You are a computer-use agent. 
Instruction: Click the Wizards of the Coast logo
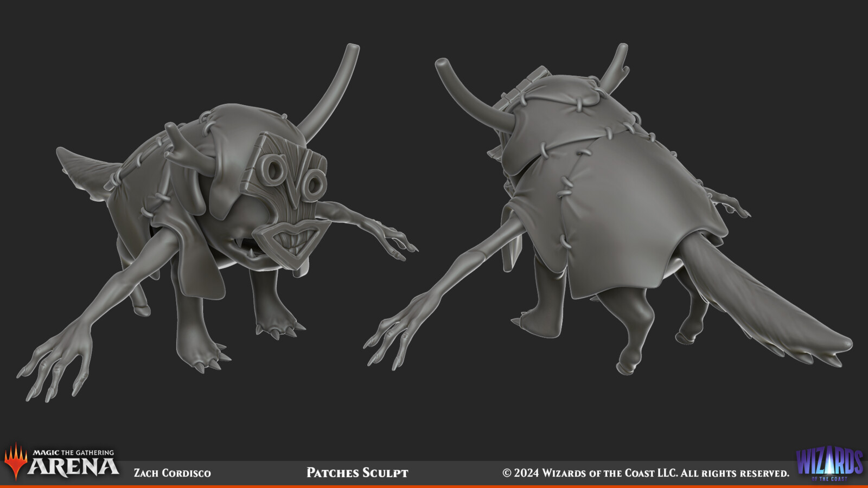[829, 464]
